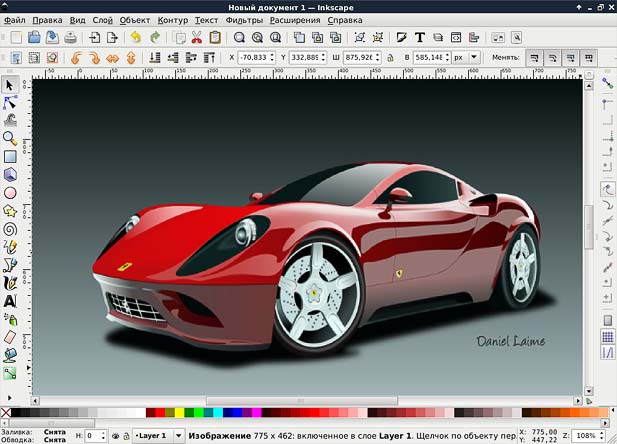
Task: Select the Star polygon tool
Action: pyautogui.click(x=10, y=211)
